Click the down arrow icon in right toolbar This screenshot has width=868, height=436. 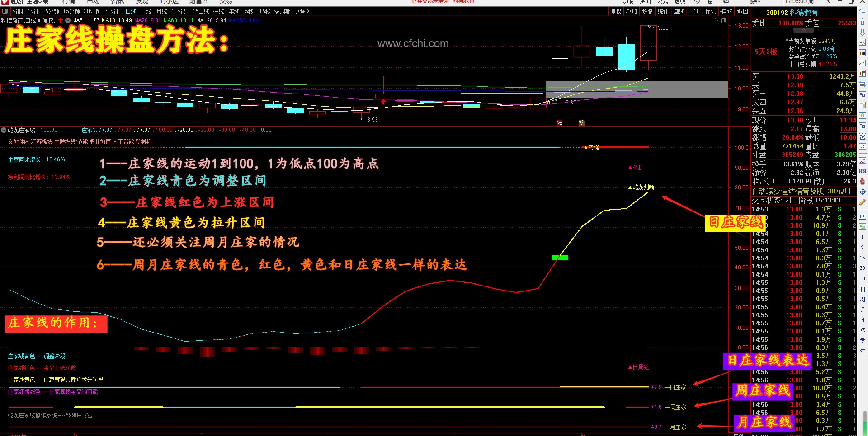863,32
